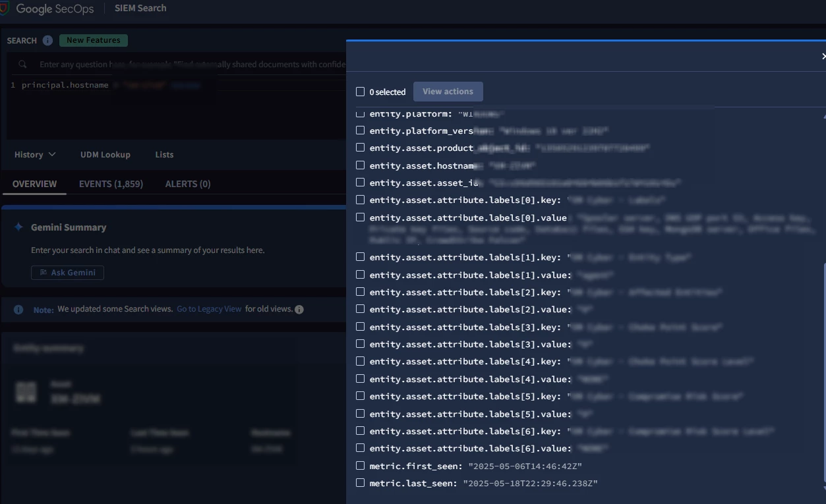Close the entity details side panel

(x=823, y=57)
